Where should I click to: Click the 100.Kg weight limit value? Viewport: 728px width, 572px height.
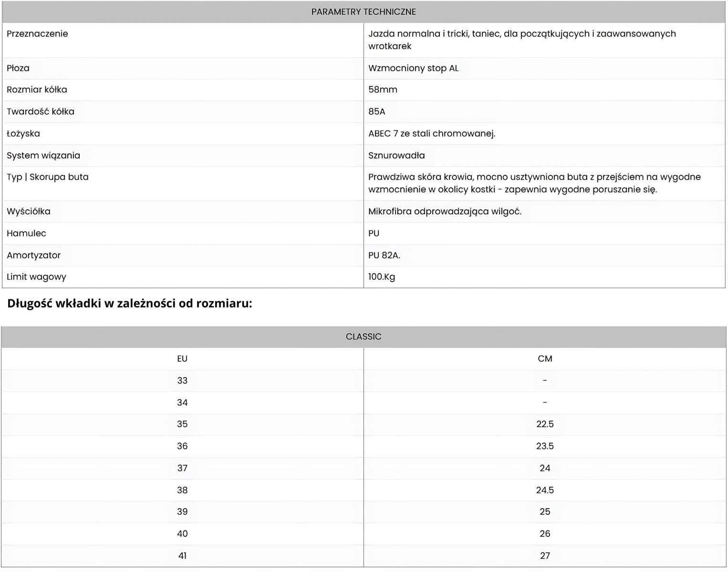pyautogui.click(x=382, y=276)
